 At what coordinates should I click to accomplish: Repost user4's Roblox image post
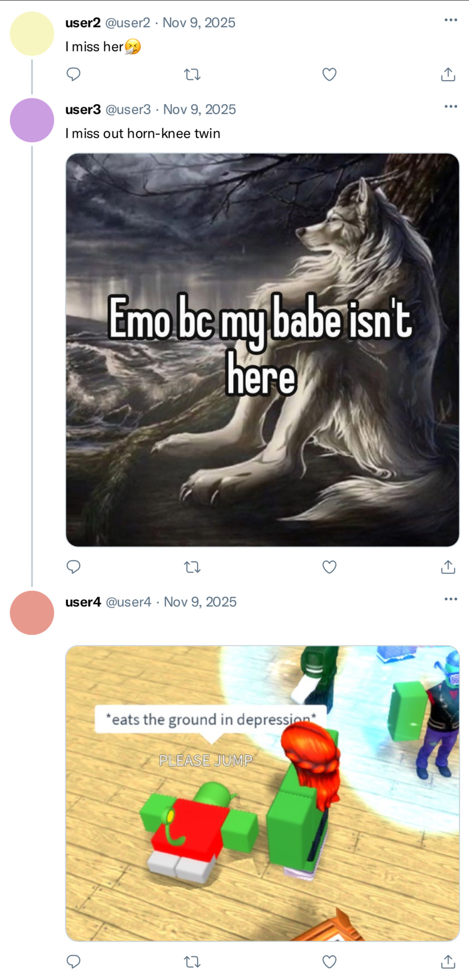(192, 962)
